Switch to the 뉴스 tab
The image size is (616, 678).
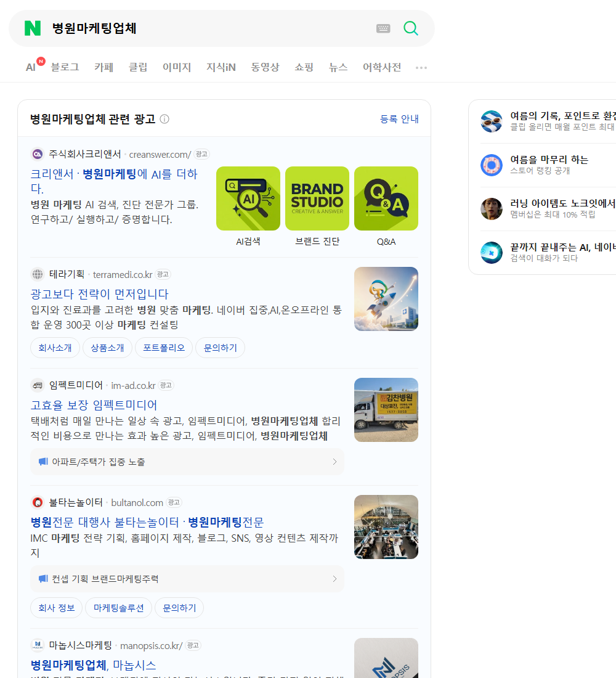click(338, 67)
